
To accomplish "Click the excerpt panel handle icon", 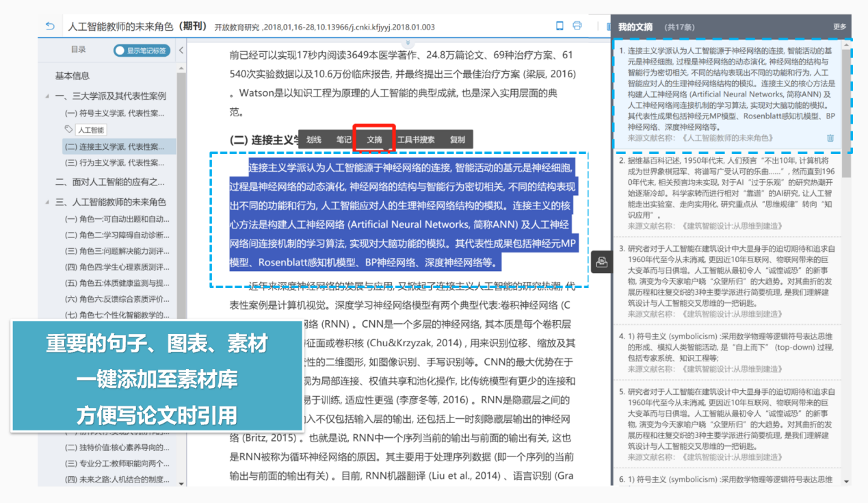I will [x=601, y=261].
